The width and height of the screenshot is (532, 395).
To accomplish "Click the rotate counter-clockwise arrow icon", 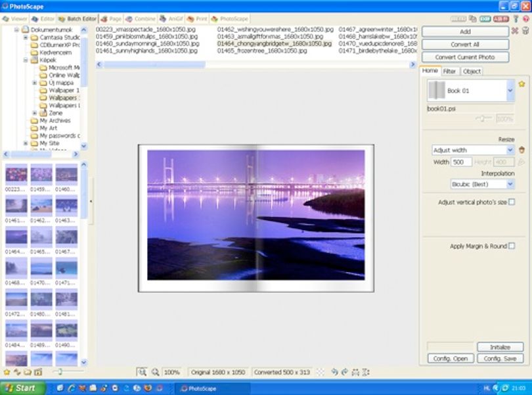I will point(334,372).
